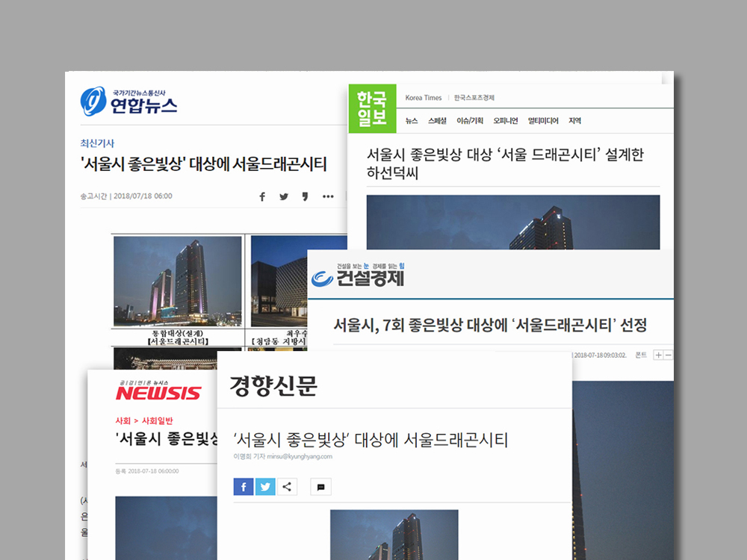Click the Korea Times link
This screenshot has width=747, height=560.
coord(424,98)
